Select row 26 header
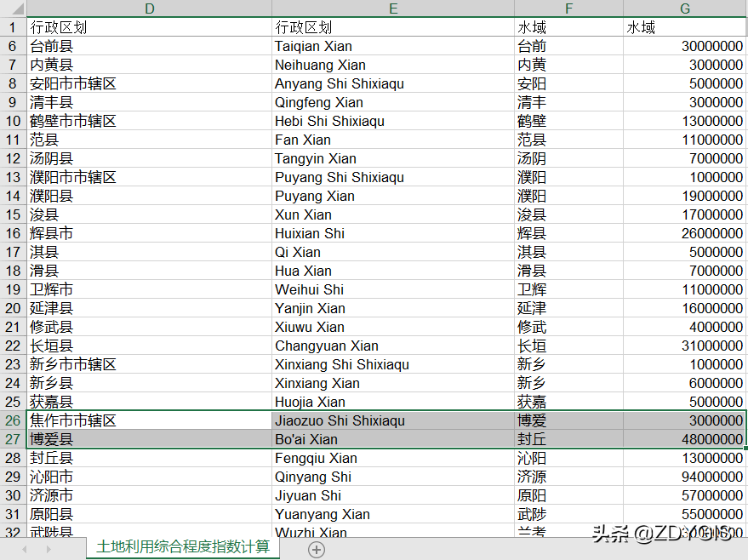This screenshot has height=560, width=748. pos(14,420)
